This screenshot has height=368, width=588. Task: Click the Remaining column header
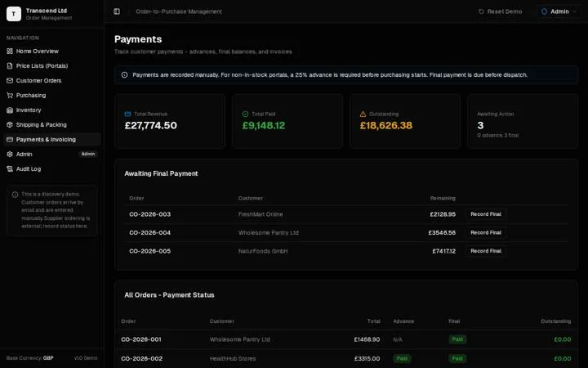[x=443, y=198]
